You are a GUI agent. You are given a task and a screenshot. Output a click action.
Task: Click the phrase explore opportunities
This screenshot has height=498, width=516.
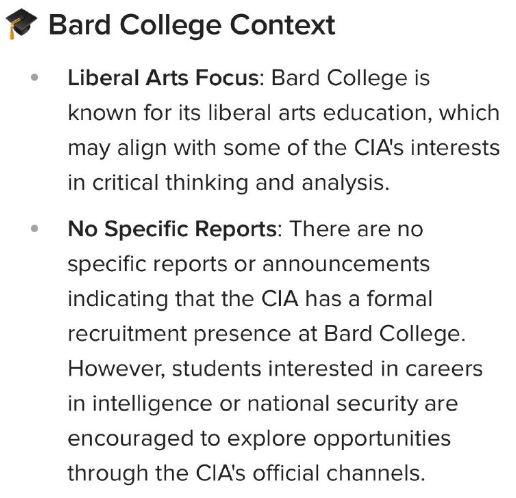(x=339, y=439)
